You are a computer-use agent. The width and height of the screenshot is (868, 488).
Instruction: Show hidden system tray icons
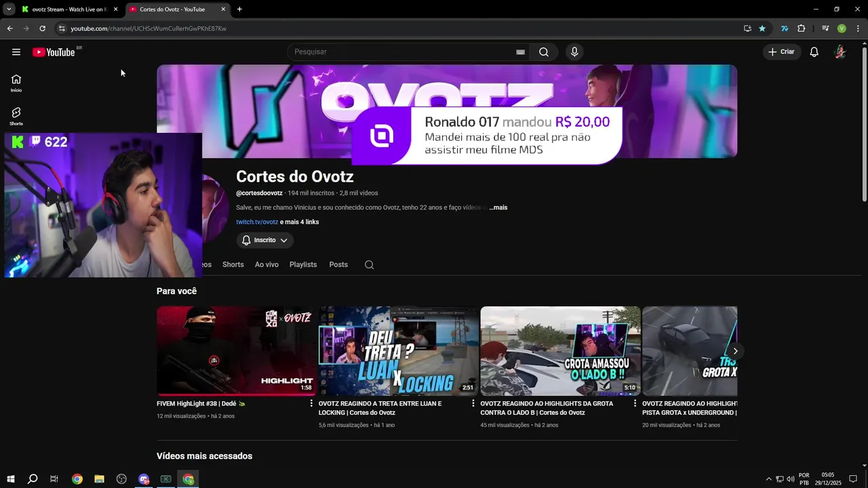tap(768, 479)
